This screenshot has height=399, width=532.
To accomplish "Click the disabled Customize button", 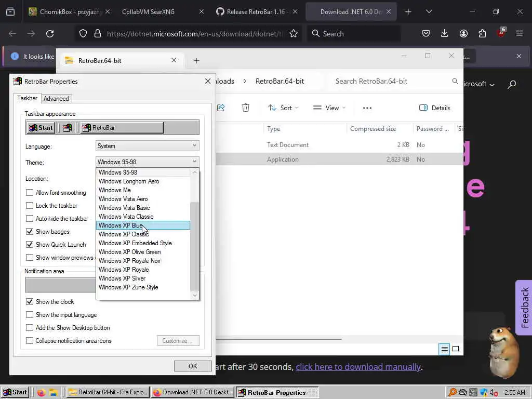I will (178, 341).
